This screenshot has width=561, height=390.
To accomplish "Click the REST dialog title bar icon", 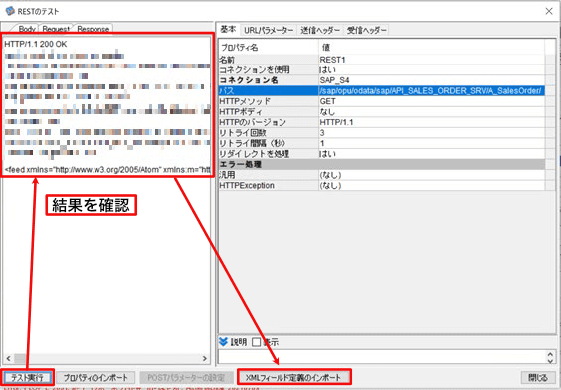I will (x=10, y=11).
